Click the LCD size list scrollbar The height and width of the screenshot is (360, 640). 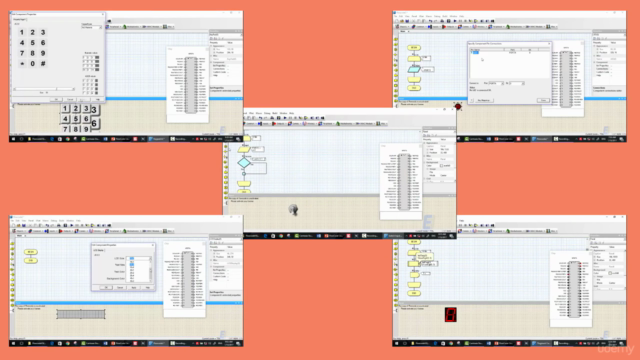150,271
